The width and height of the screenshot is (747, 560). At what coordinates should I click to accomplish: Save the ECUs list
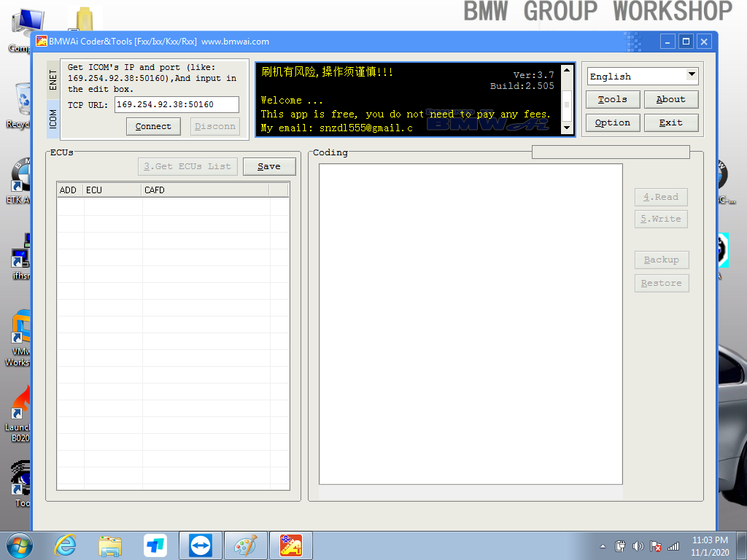tap(268, 166)
